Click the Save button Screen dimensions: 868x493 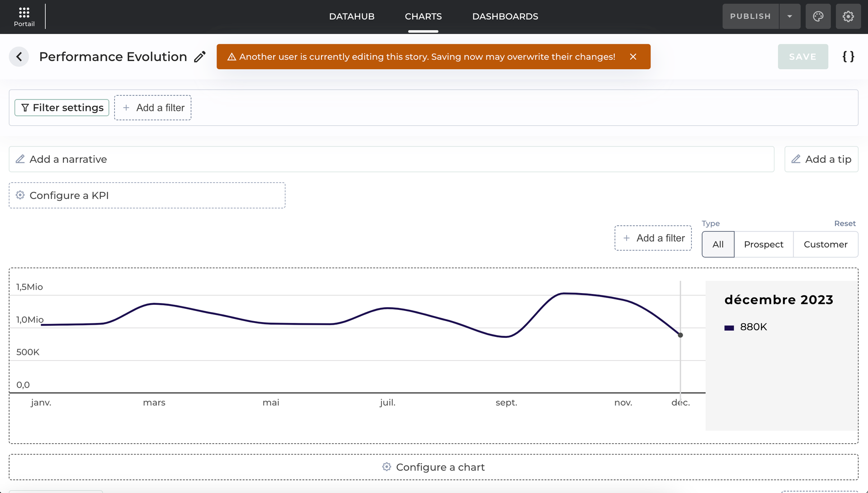tap(802, 57)
